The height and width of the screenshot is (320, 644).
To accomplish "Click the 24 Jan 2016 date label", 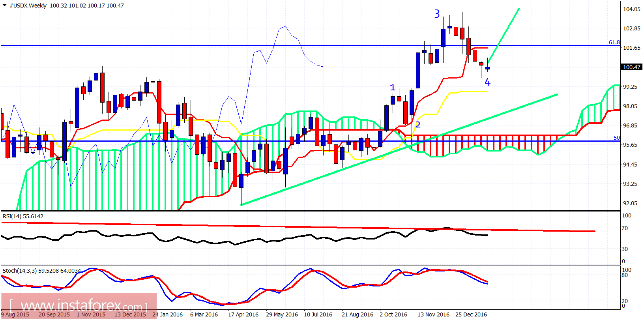I will point(168,314).
